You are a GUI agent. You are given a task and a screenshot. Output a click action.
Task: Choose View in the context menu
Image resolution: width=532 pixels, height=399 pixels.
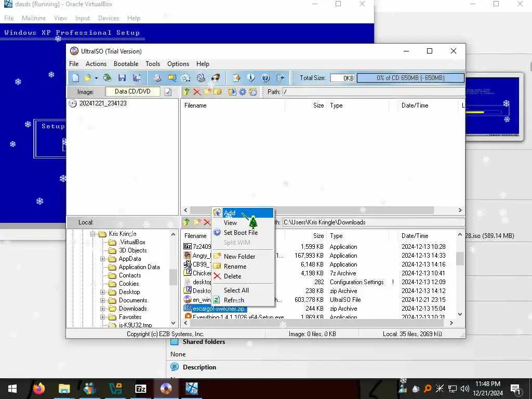point(243,223)
